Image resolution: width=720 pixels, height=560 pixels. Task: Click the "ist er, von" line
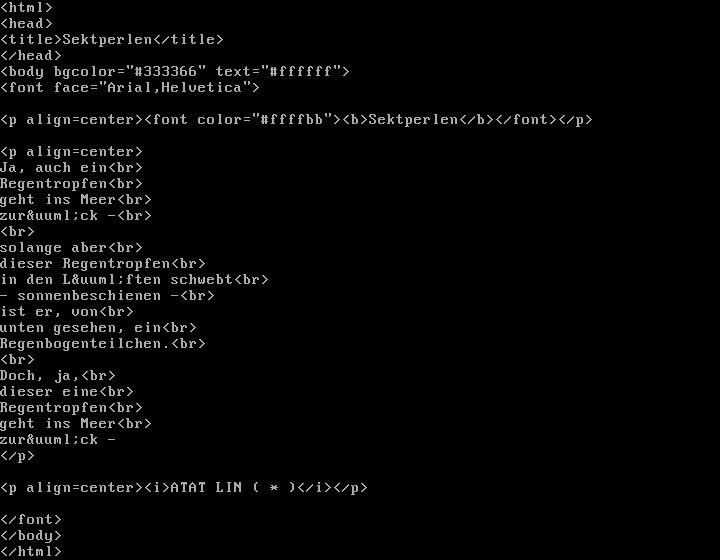[x=66, y=312]
